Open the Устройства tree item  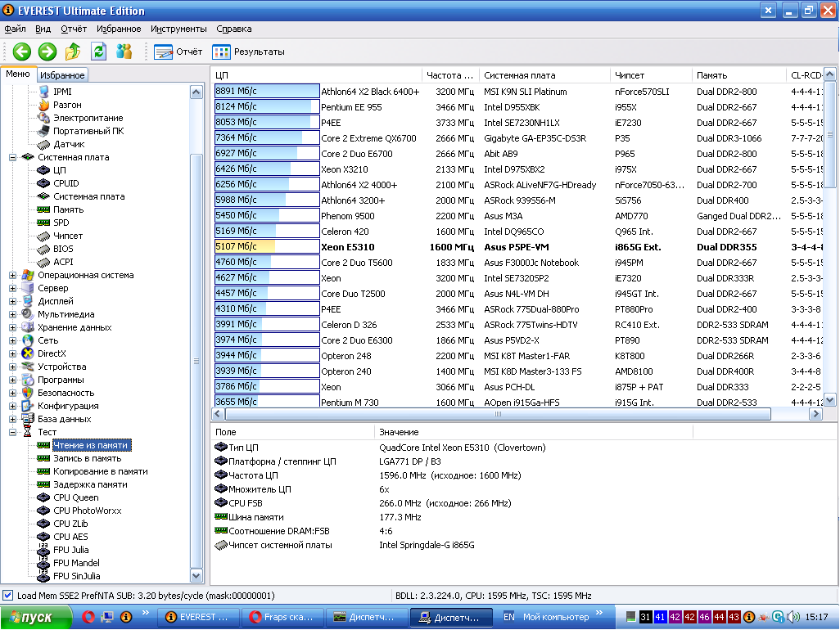click(61, 367)
